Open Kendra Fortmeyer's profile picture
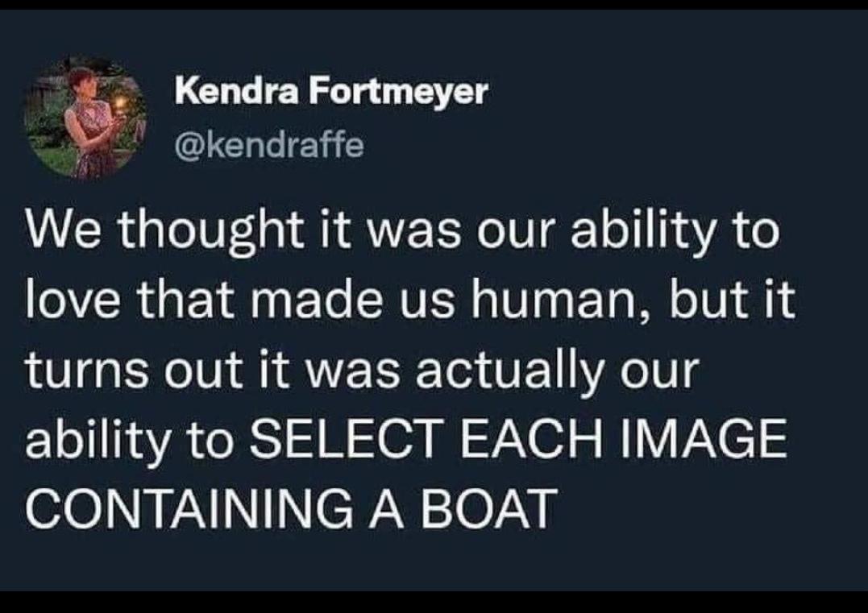This screenshot has width=868, height=613. coord(85,118)
